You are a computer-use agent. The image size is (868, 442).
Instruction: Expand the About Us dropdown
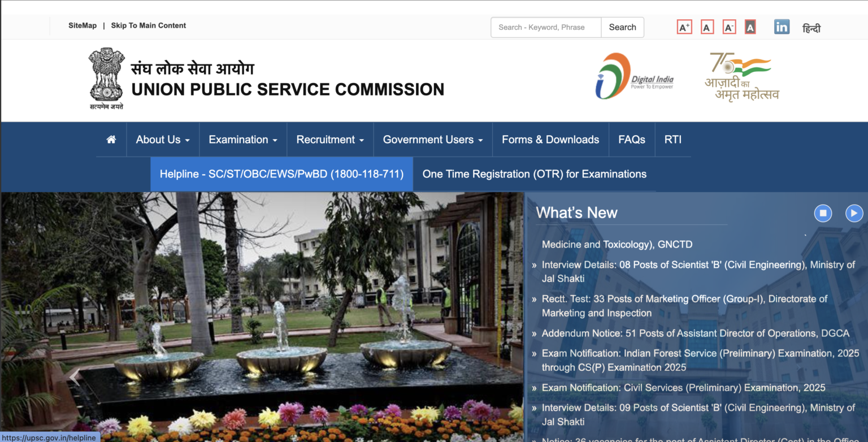click(163, 139)
